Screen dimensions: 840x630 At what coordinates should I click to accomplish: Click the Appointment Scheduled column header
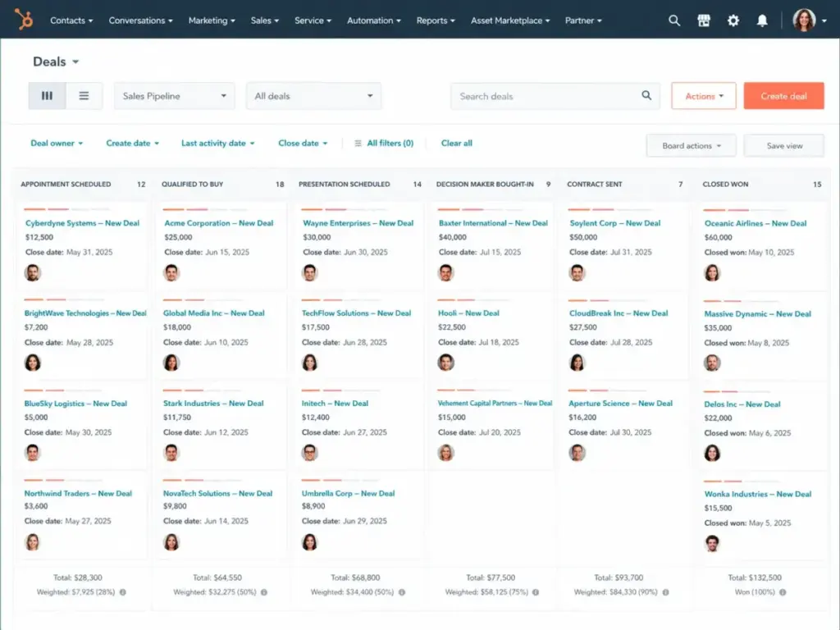(x=66, y=184)
